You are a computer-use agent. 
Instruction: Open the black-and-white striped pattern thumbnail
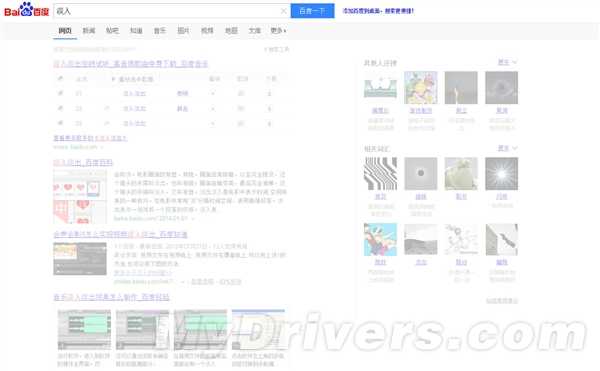pos(380,174)
